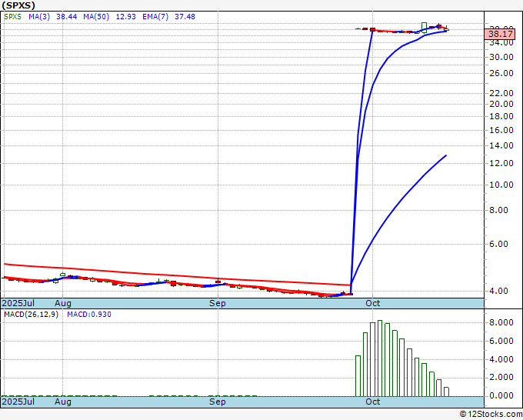Click the Sep label on price chart axis
This screenshot has height=420, width=523.
(218, 303)
